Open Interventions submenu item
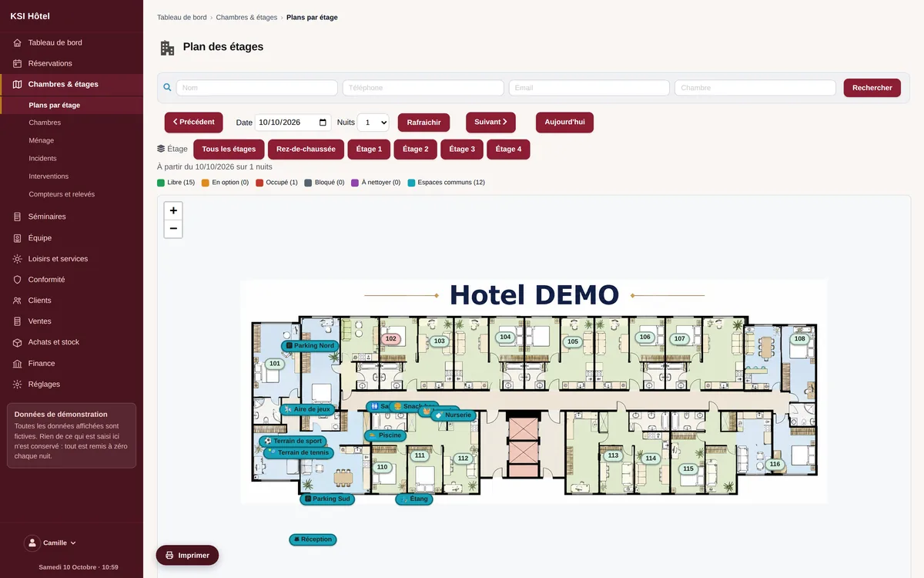The height and width of the screenshot is (578, 924). point(72,176)
